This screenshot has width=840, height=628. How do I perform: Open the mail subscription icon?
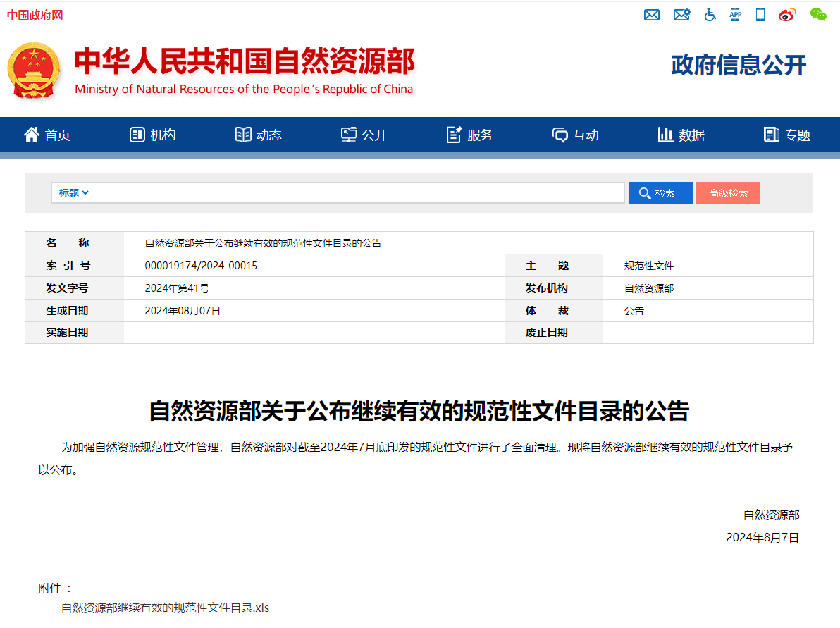tap(681, 14)
